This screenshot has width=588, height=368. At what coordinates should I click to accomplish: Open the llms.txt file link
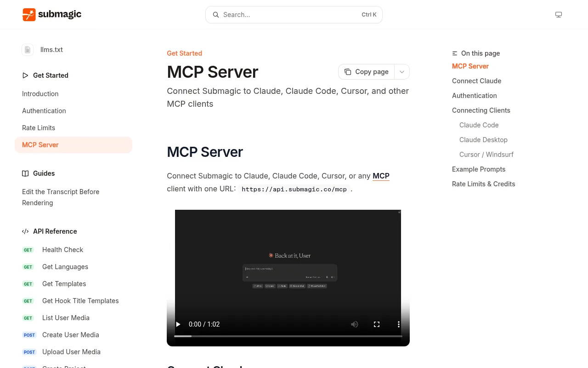51,50
